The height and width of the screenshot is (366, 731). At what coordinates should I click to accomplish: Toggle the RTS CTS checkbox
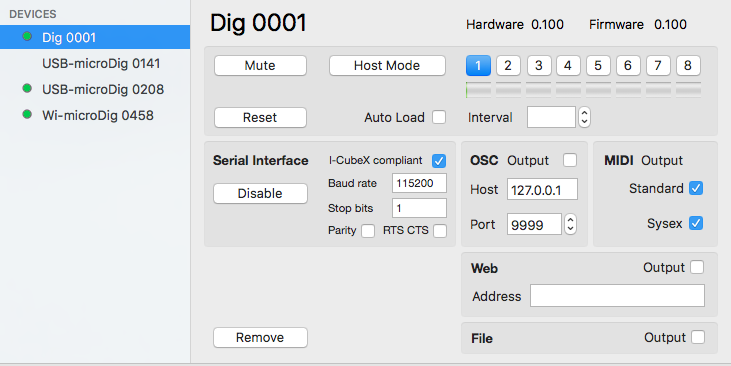click(440, 231)
